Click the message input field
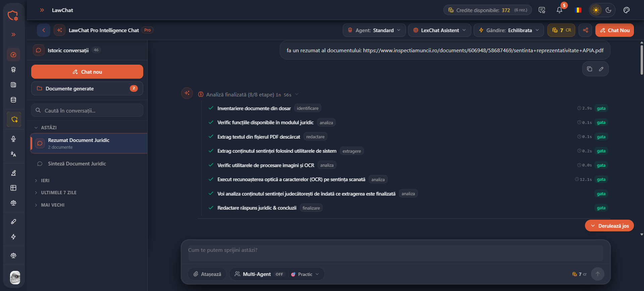 (395, 253)
